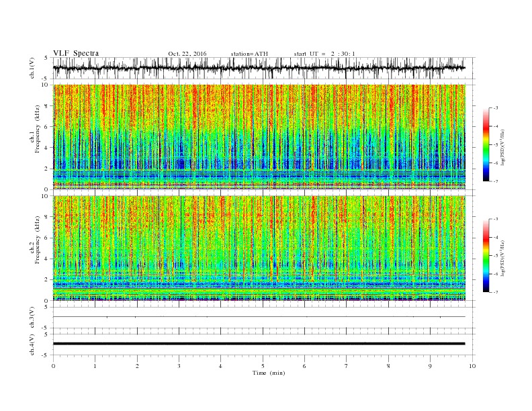This screenshot has width=532, height=411.
Task: Click the "5" minute tick label on time axis
Action: pos(263,366)
